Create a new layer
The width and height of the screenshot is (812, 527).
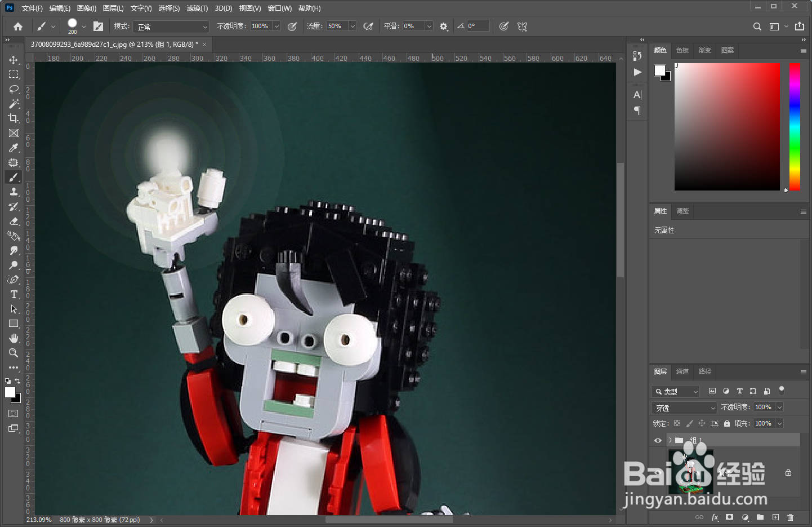click(775, 517)
